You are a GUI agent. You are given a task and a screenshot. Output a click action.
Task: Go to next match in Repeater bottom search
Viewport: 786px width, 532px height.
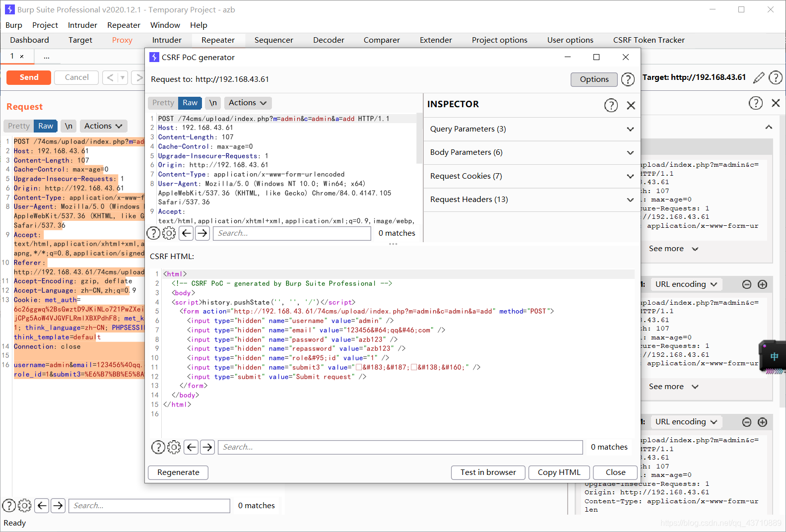pyautogui.click(x=58, y=506)
